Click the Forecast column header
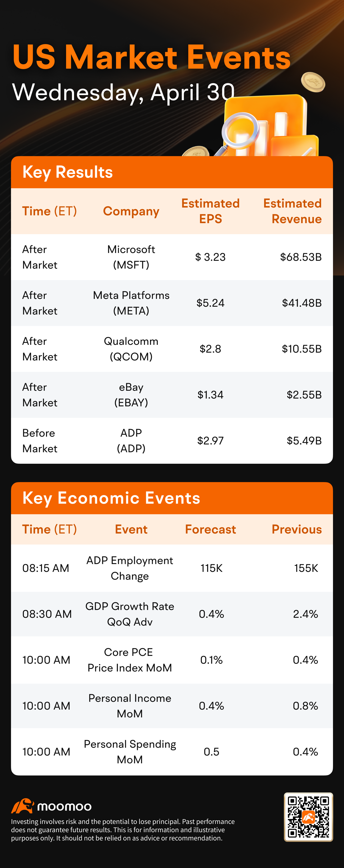This screenshot has width=344, height=868. 210,529
